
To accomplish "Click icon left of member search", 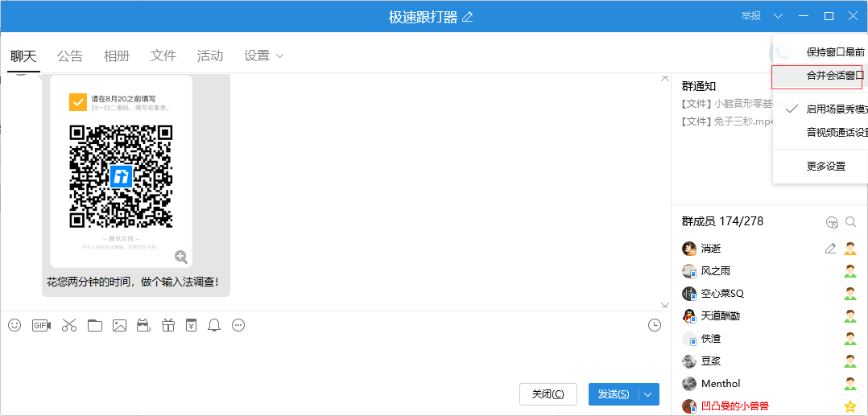I will (x=832, y=222).
